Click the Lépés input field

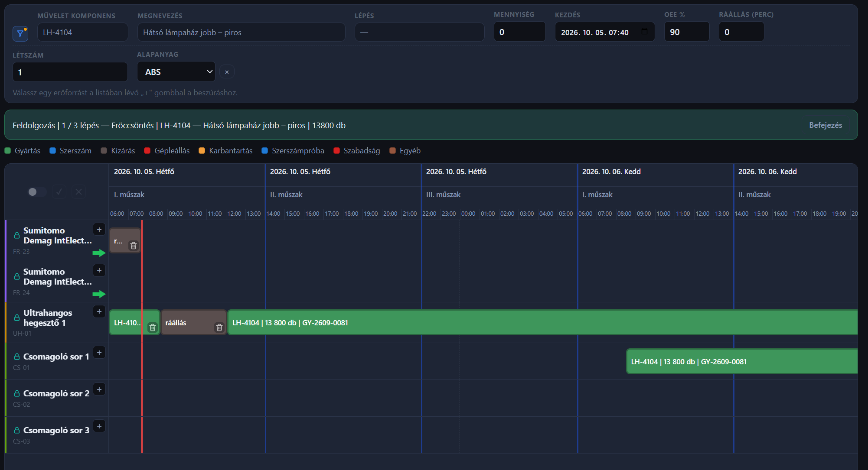pos(420,32)
